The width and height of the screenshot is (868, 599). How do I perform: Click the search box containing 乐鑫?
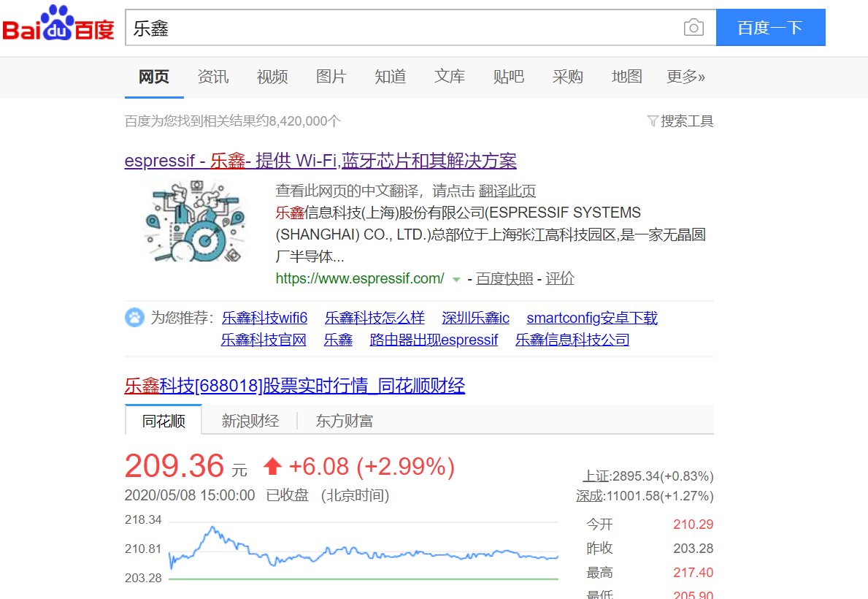[420, 28]
